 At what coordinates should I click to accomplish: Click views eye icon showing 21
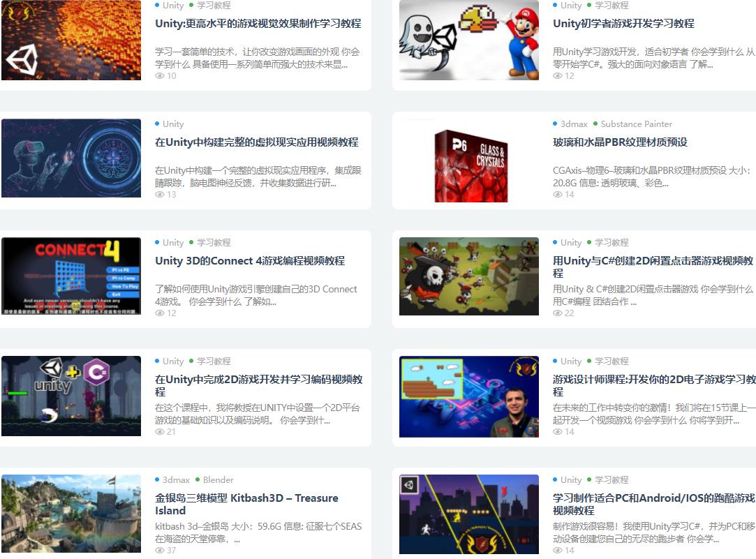(x=160, y=432)
